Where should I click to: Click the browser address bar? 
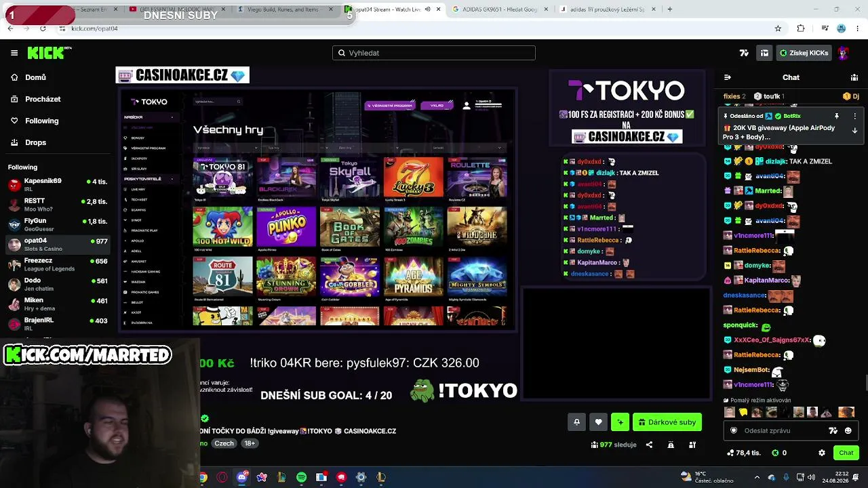pos(407,28)
